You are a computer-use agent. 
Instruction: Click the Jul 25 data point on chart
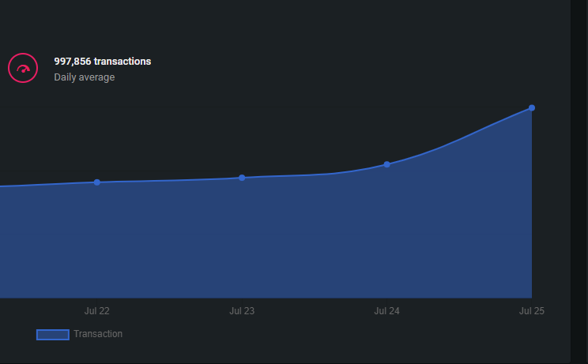click(x=532, y=108)
